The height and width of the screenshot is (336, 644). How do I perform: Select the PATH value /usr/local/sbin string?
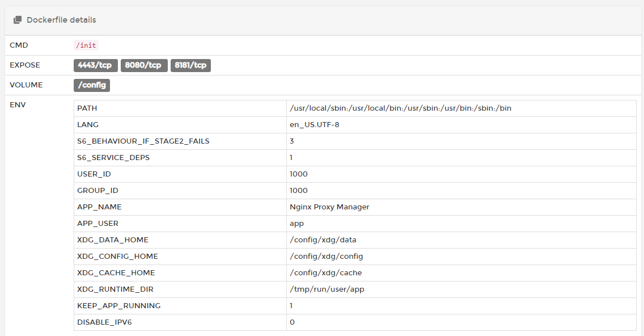pyautogui.click(x=401, y=108)
